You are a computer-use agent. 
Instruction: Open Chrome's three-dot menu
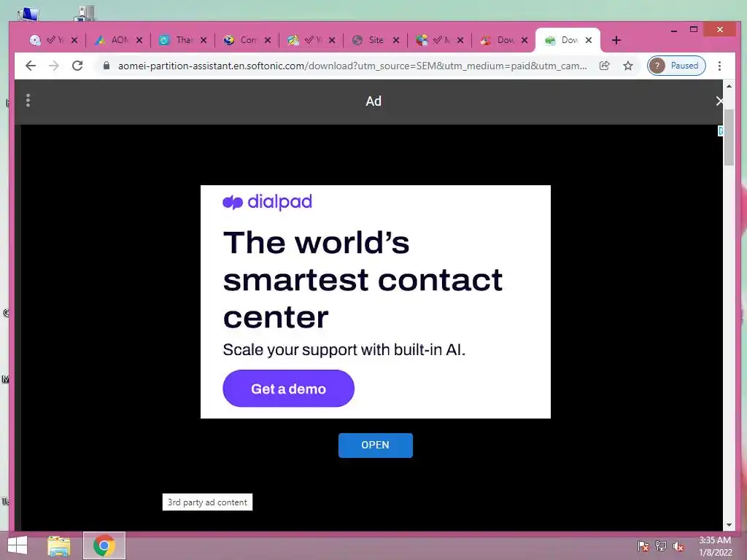click(719, 66)
